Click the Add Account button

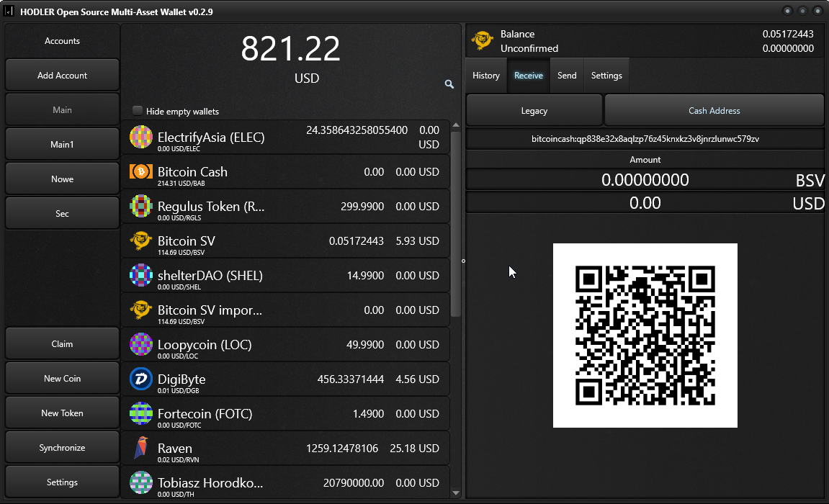click(63, 75)
